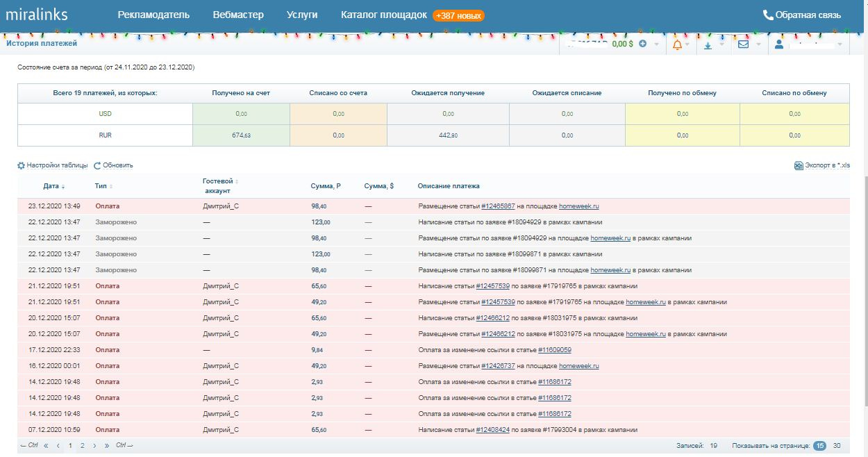Open the envelope messages icon
Screen dimensions: 868x457
pyautogui.click(x=743, y=44)
